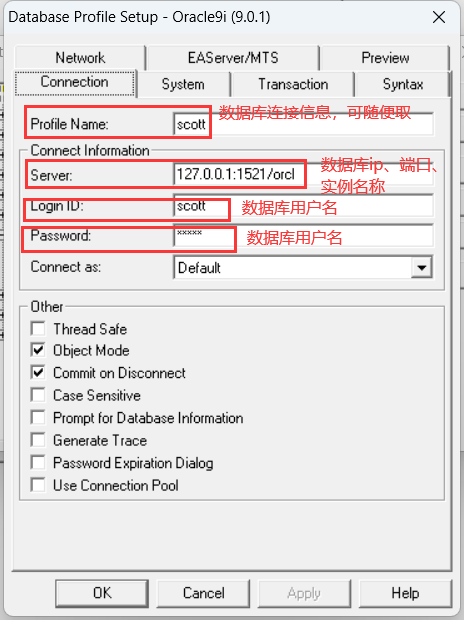Disable Commit on Disconnect checkbox
This screenshot has height=620, width=464.
38,373
